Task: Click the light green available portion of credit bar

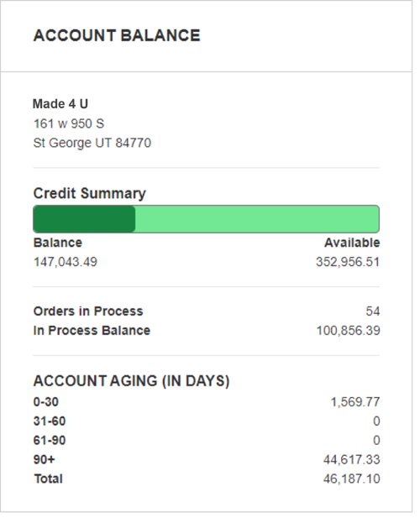Action: [x=257, y=219]
